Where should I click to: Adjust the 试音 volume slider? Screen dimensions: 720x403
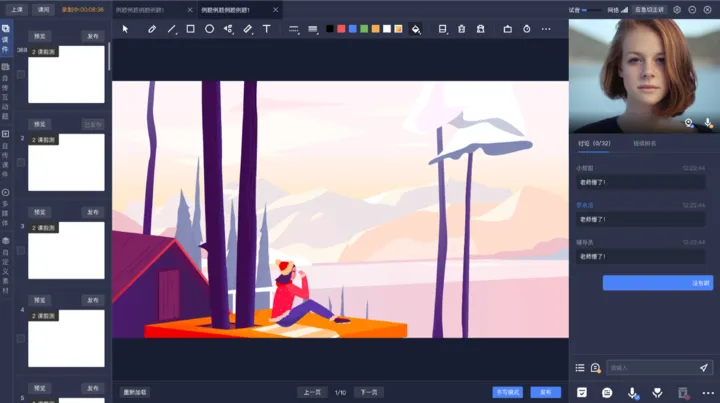click(591, 10)
